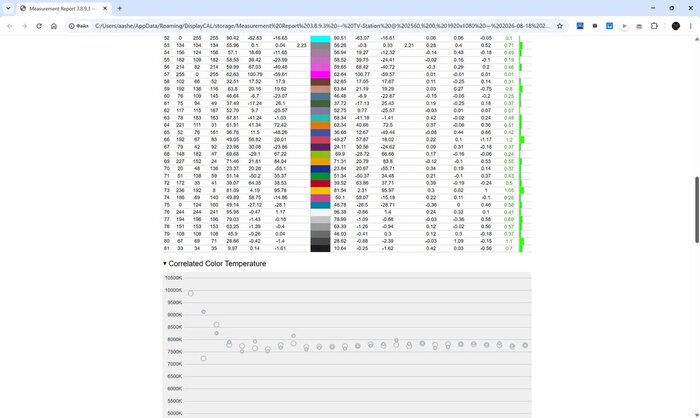View site information for the file URL
The height and width of the screenshot is (418, 700).
pos(79,26)
